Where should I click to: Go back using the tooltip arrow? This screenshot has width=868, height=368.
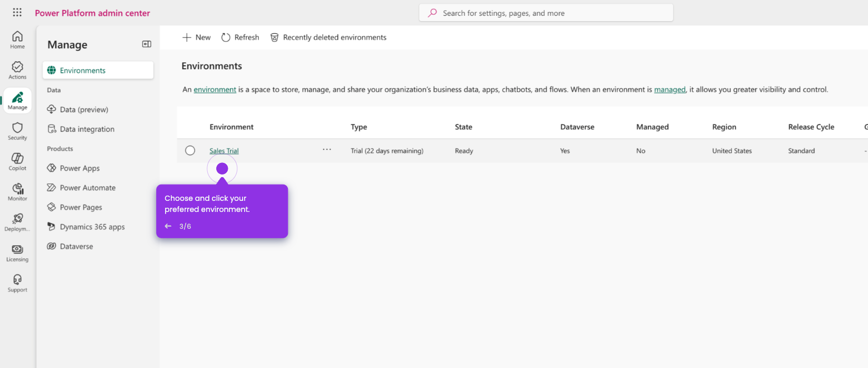point(168,226)
